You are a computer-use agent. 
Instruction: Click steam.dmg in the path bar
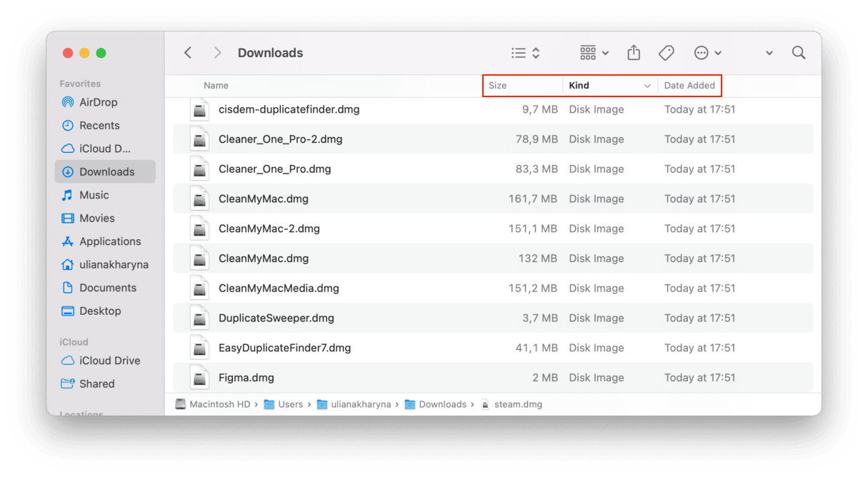point(512,404)
